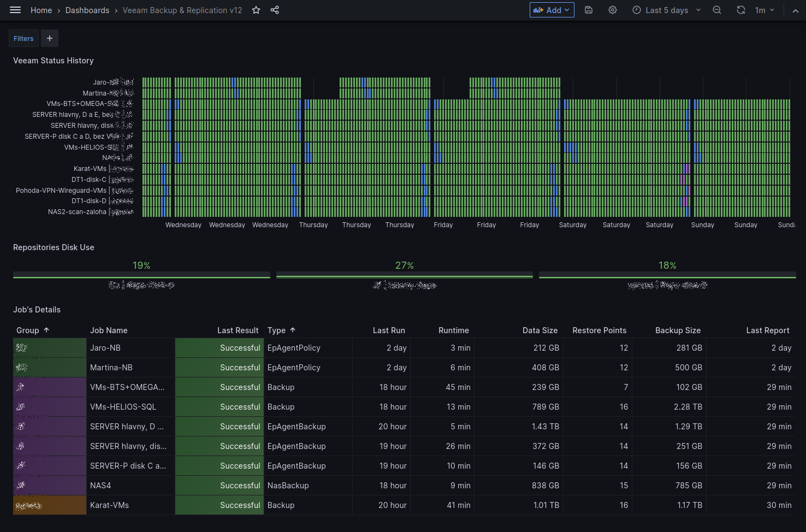Click the orange group cell of Karat-VMs
This screenshot has width=806, height=532.
pos(50,505)
